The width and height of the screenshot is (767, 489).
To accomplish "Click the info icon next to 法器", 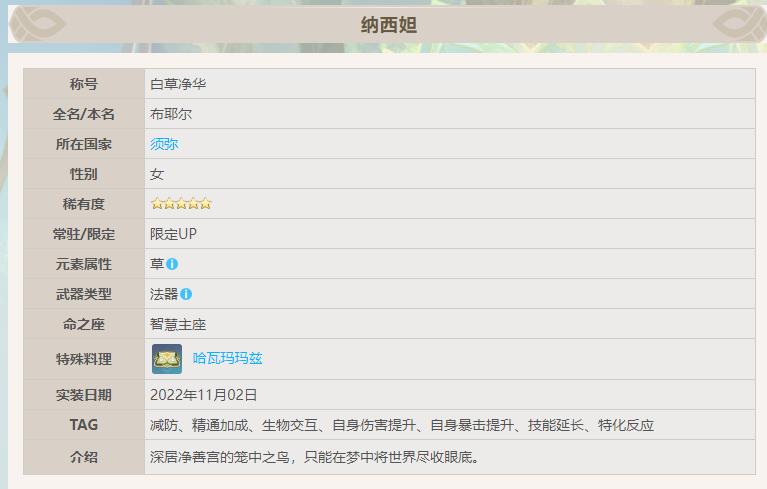I will (x=186, y=294).
